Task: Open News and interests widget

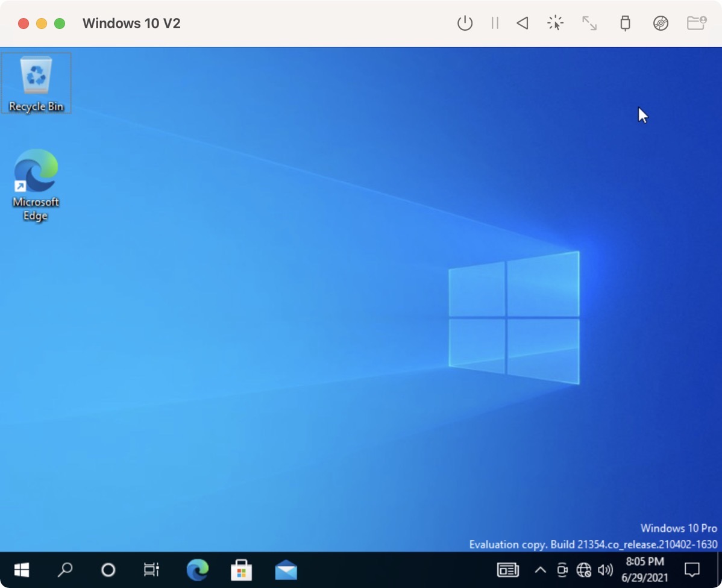Action: pos(507,569)
